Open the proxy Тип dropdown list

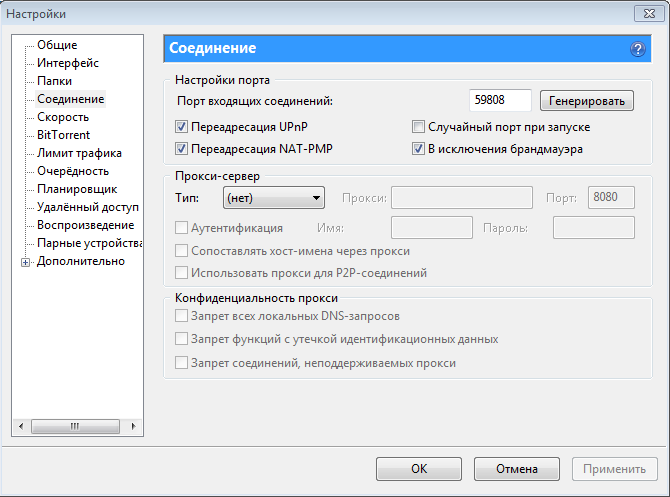(274, 198)
